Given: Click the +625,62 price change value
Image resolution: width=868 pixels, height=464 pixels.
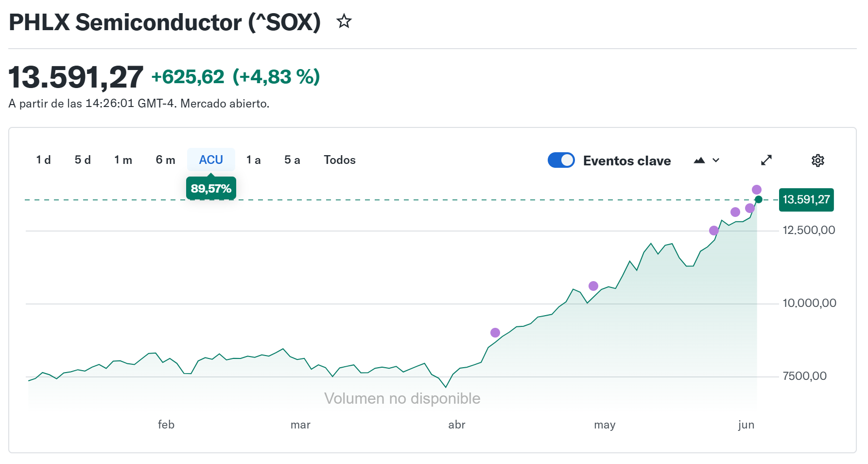Looking at the screenshot, I should [188, 77].
